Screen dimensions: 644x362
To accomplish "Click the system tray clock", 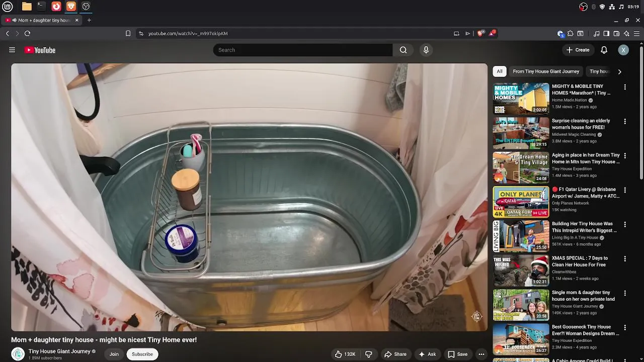I will point(633,7).
